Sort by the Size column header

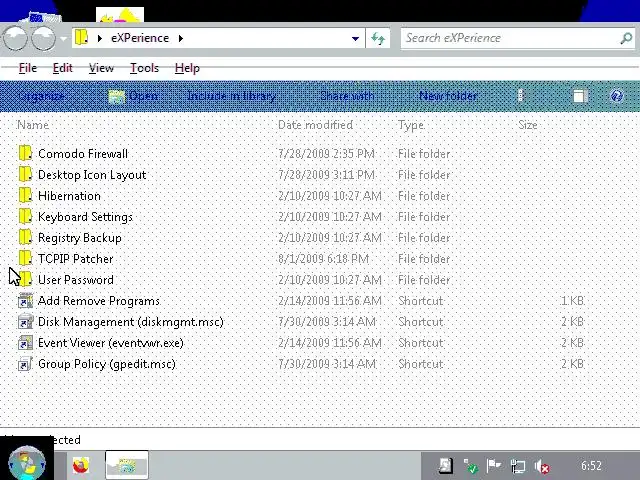point(527,125)
